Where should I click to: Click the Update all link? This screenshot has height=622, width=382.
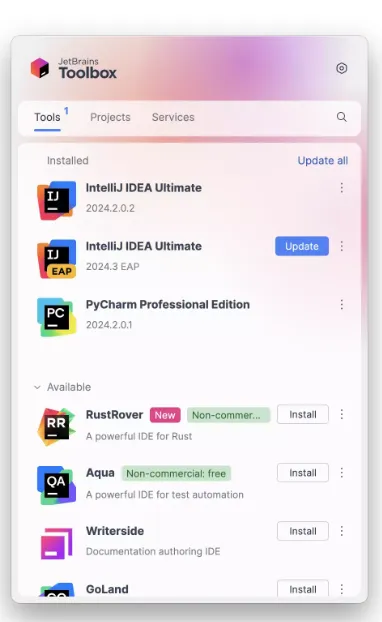pyautogui.click(x=323, y=160)
